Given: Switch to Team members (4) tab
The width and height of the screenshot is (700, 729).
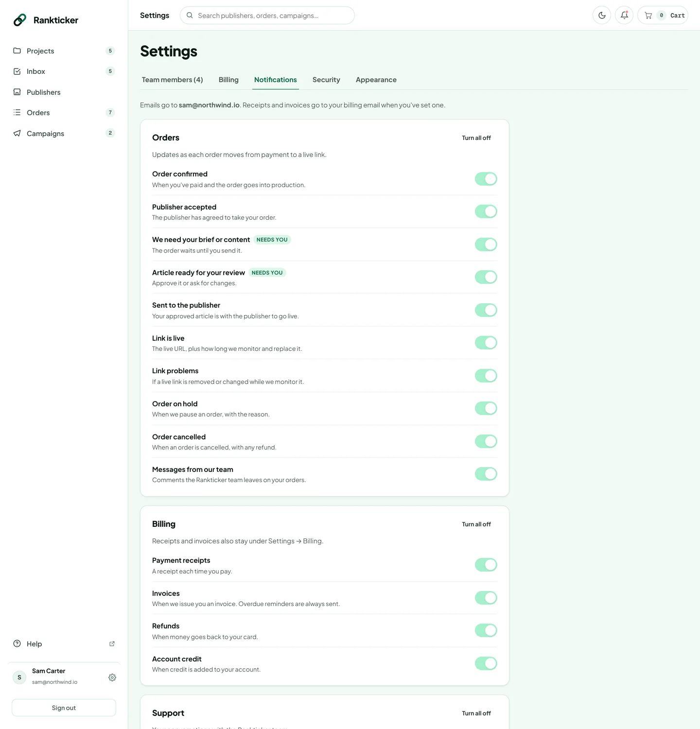Looking at the screenshot, I should pos(173,80).
